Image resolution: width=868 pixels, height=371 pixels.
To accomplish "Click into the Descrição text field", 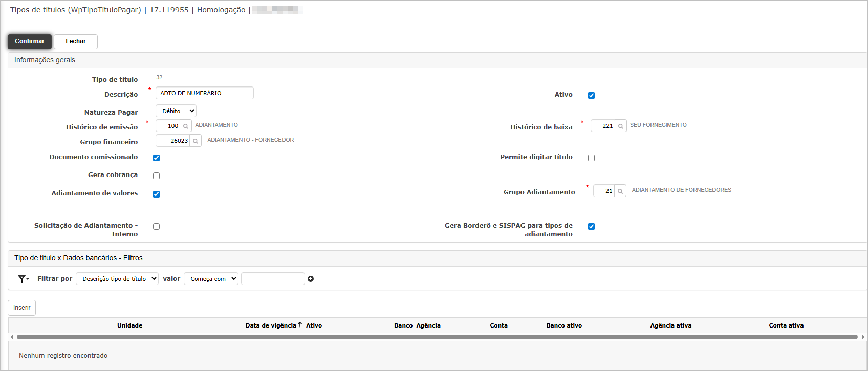I will [204, 93].
